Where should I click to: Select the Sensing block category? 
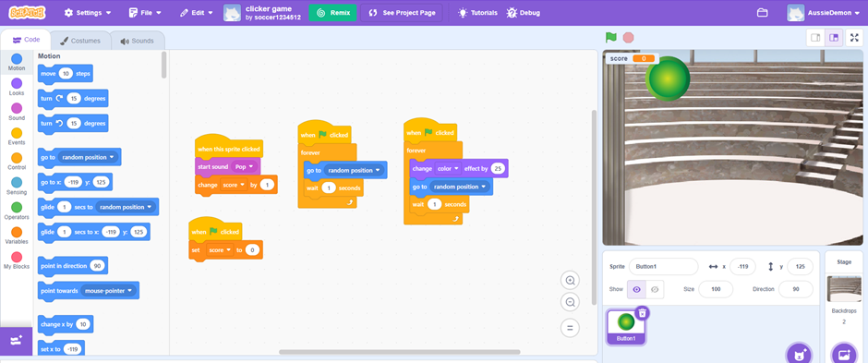click(x=17, y=187)
